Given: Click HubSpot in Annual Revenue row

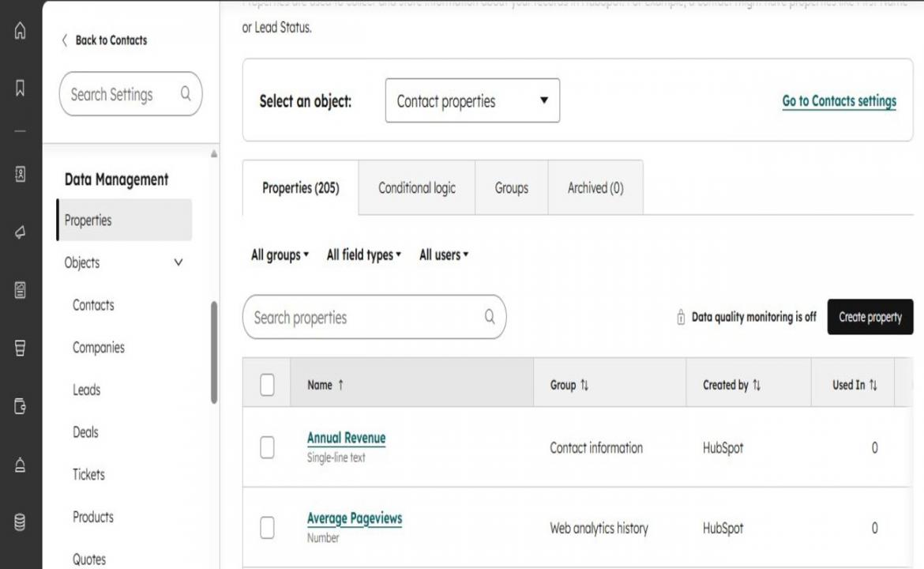Looking at the screenshot, I should tap(723, 447).
